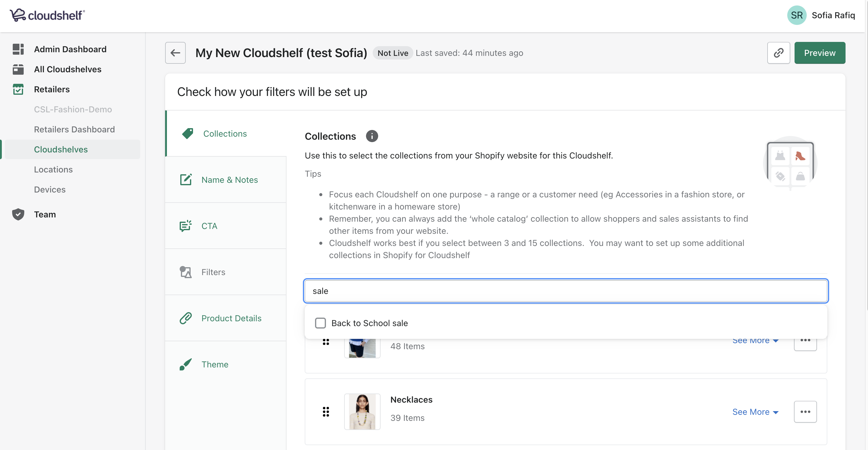
Task: Click the Product Details paperclip icon
Action: pyautogui.click(x=186, y=318)
